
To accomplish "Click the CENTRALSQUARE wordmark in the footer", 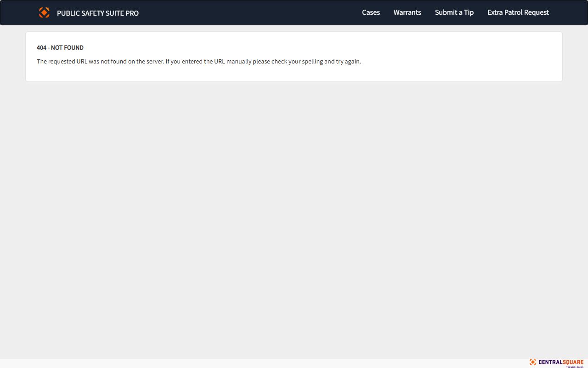I will [x=561, y=362].
